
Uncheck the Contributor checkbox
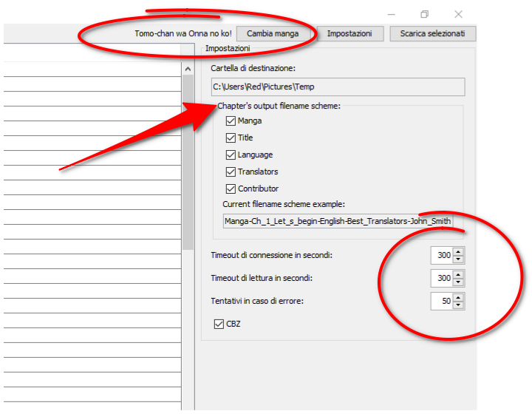tap(231, 189)
